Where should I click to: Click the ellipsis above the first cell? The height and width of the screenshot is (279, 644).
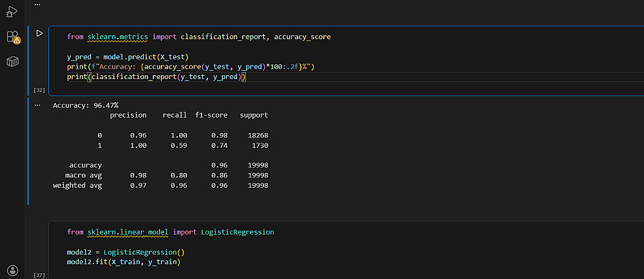37,4
